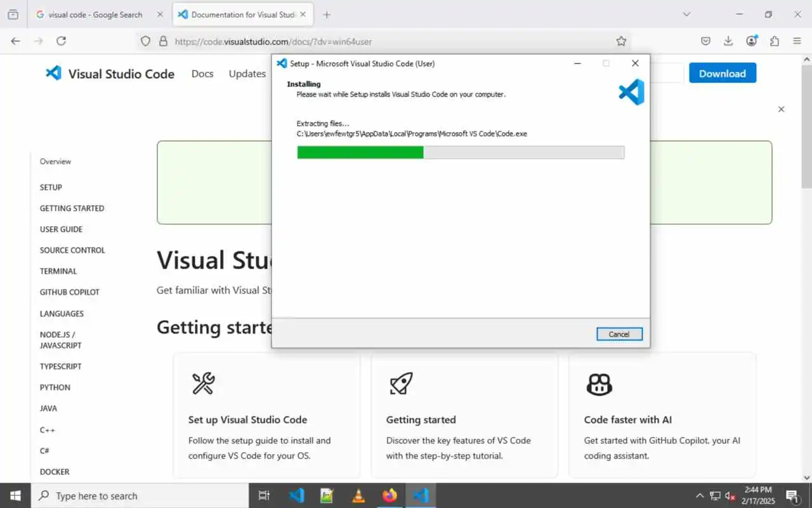Click the page vertical scrollbar down arrow

click(807, 478)
